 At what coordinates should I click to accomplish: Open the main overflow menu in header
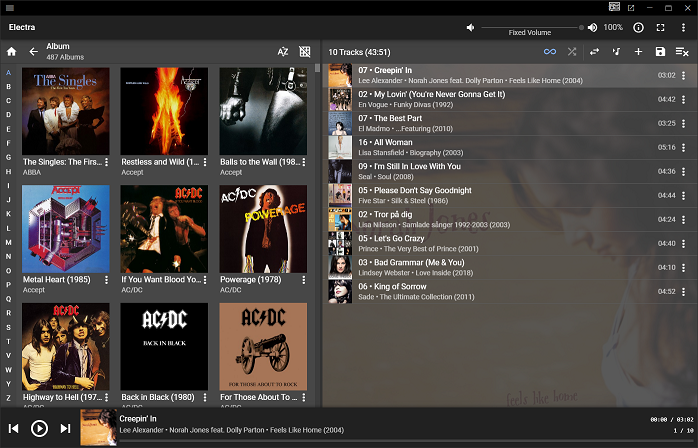click(683, 28)
